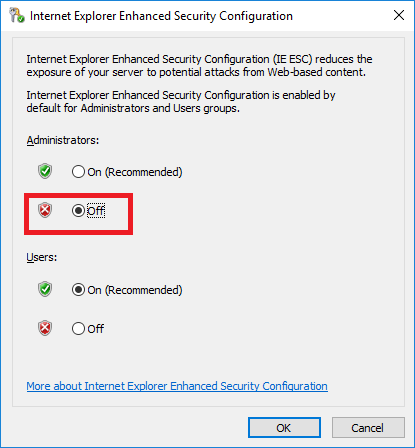Click the IE ESC title bar icon
415x448 pixels.
[17, 15]
